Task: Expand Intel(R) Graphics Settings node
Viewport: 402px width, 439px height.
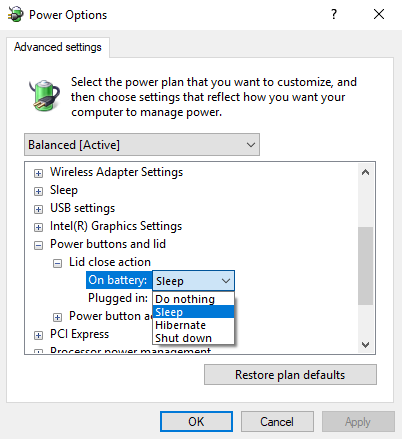Action: pos(39,227)
